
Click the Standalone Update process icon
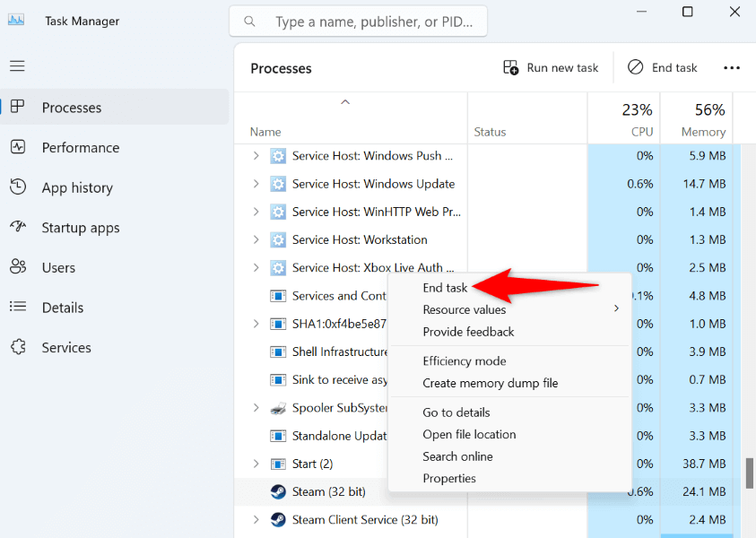(278, 436)
